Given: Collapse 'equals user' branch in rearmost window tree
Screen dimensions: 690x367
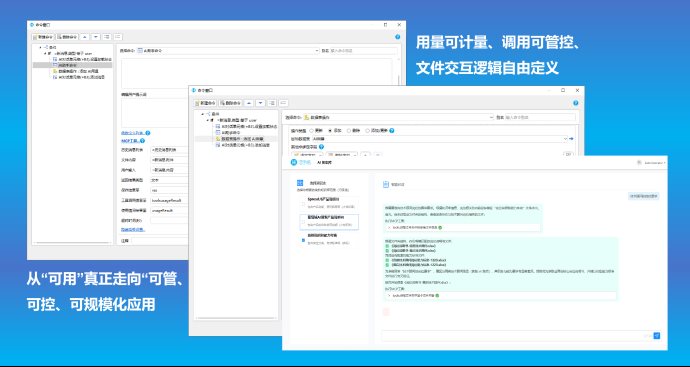Looking at the screenshot, I should 45,53.
